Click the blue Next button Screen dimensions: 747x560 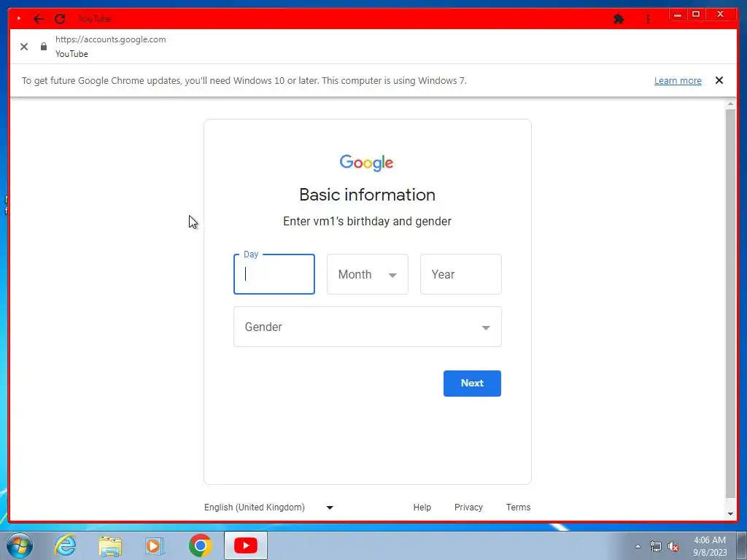472,384
